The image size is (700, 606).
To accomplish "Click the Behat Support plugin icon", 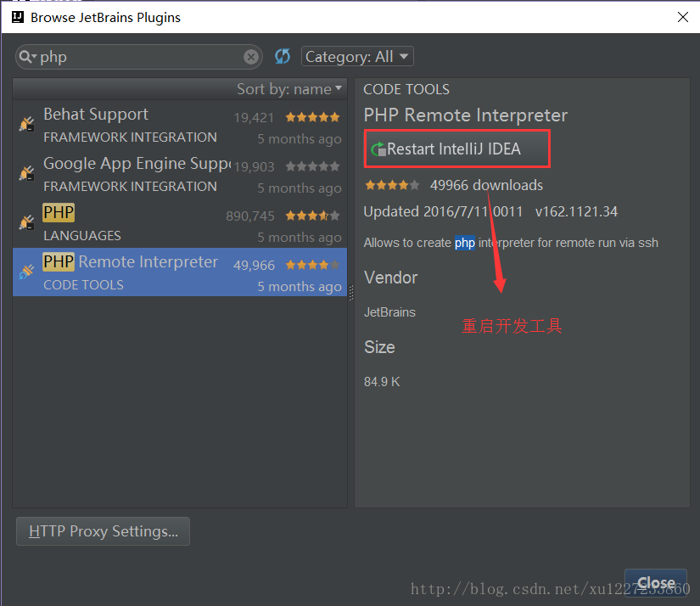I will click(27, 124).
